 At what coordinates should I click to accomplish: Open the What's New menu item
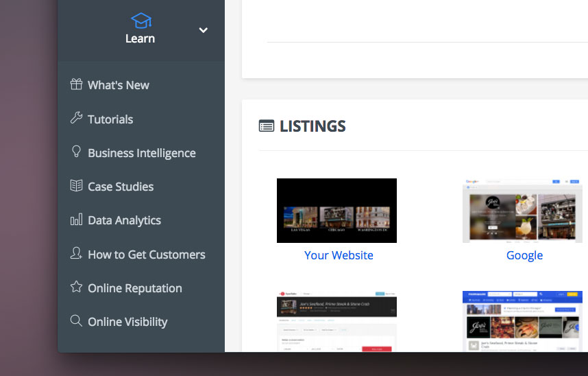(119, 85)
